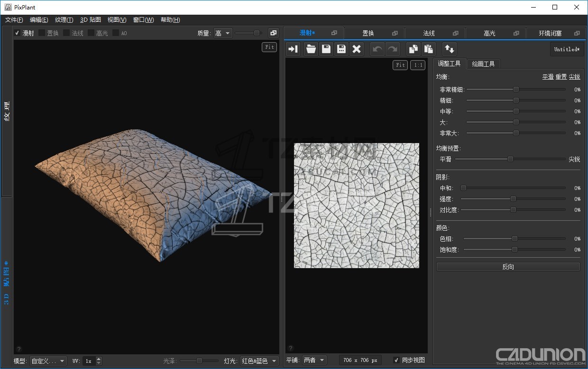
Task: Click the import arrow icon in toolbar
Action: point(293,49)
